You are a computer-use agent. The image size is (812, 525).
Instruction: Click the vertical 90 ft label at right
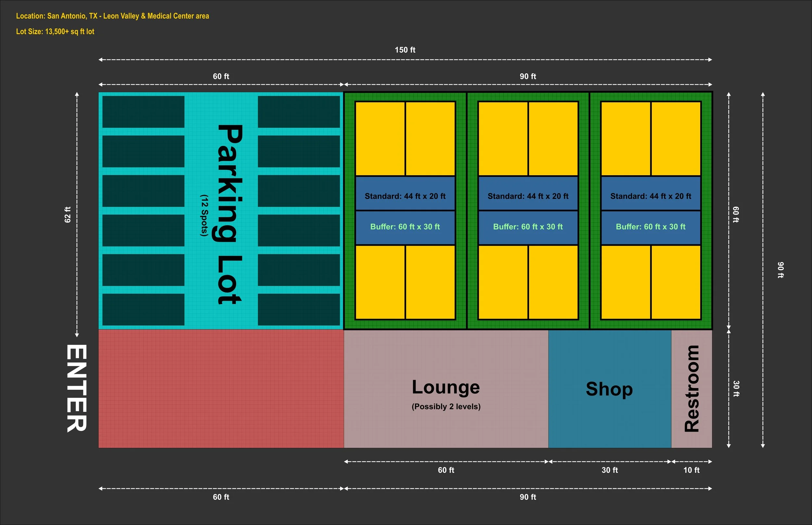780,270
